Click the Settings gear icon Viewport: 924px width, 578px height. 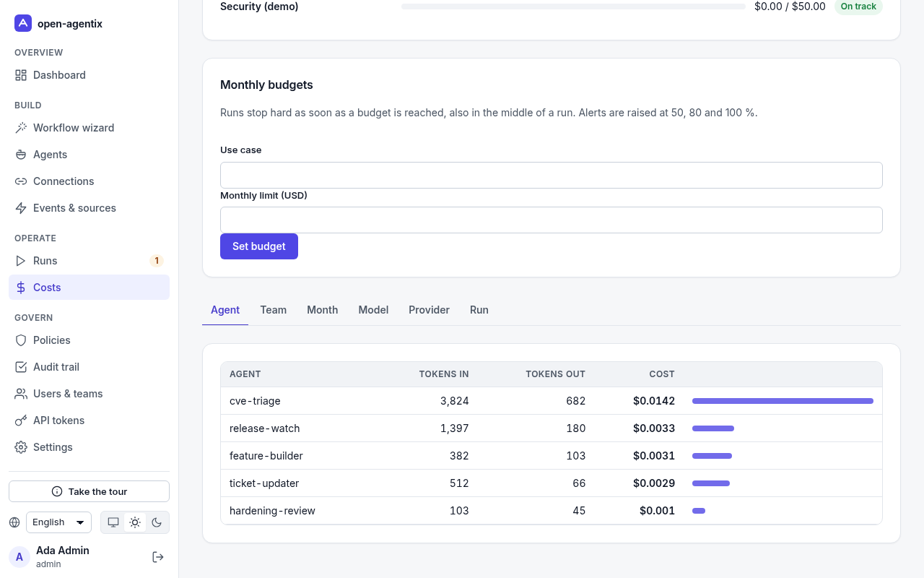point(21,447)
